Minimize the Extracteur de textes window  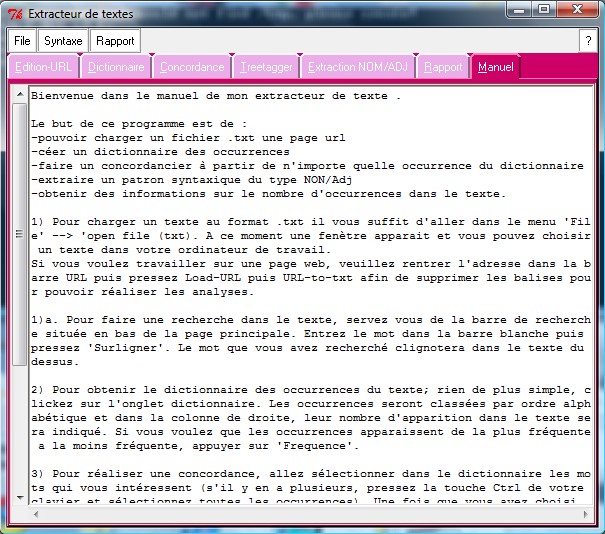coord(519,10)
